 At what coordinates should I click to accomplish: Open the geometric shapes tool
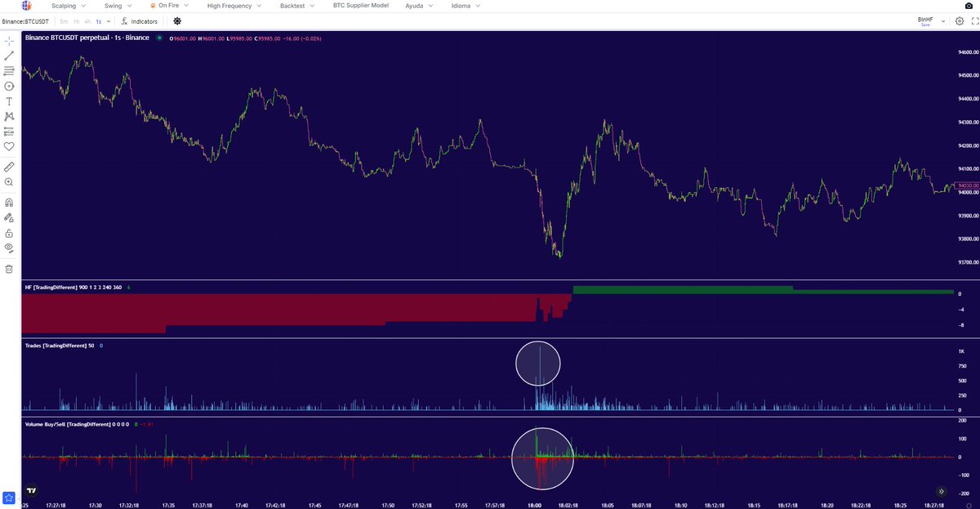pos(9,86)
